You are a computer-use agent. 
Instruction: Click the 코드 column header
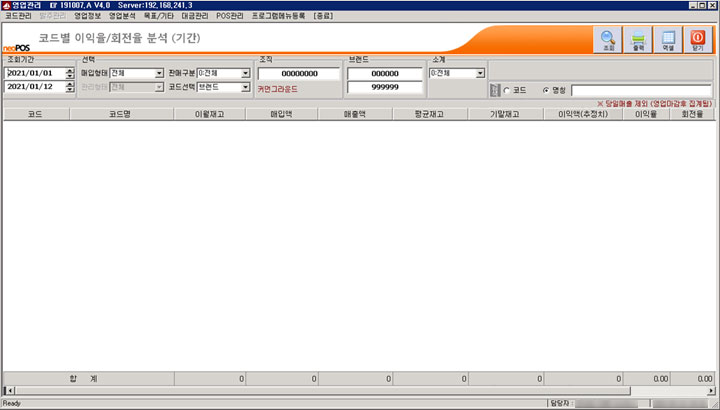(36, 114)
